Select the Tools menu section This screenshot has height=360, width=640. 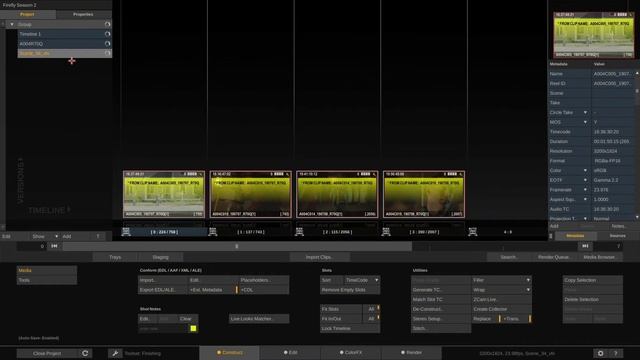point(47,280)
